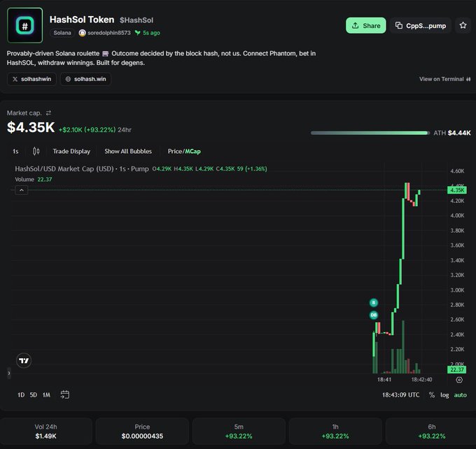Toggle the auto scale option
476x449 pixels.
click(460, 395)
